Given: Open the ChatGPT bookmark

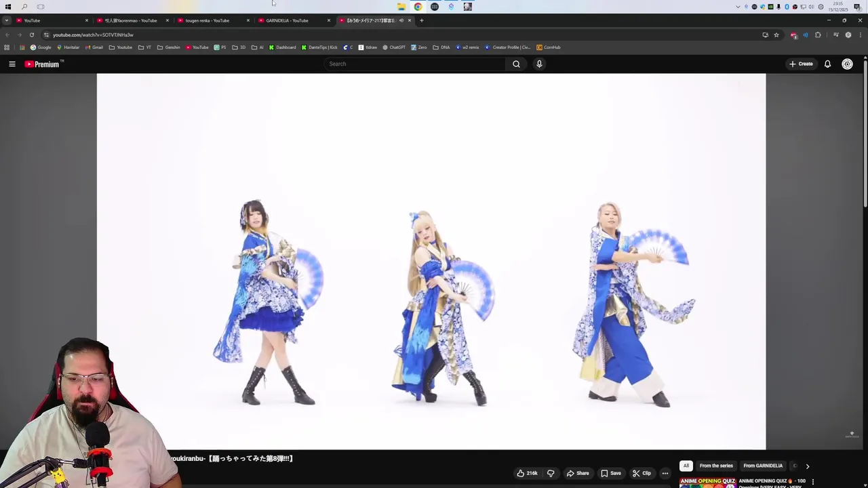Looking at the screenshot, I should click(x=394, y=47).
